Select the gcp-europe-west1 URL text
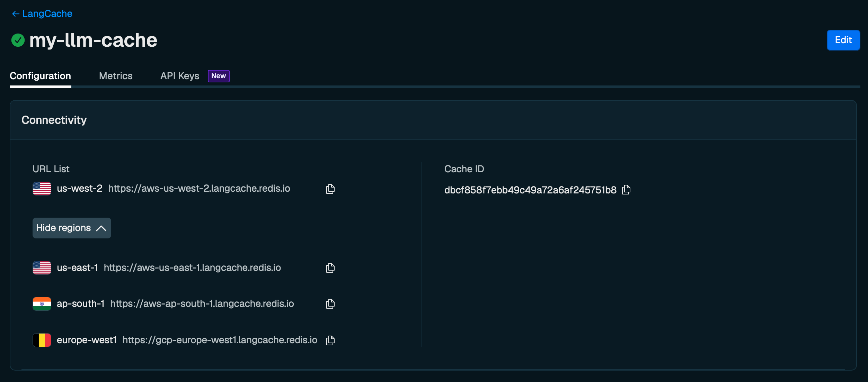This screenshot has width=868, height=382. coord(220,340)
